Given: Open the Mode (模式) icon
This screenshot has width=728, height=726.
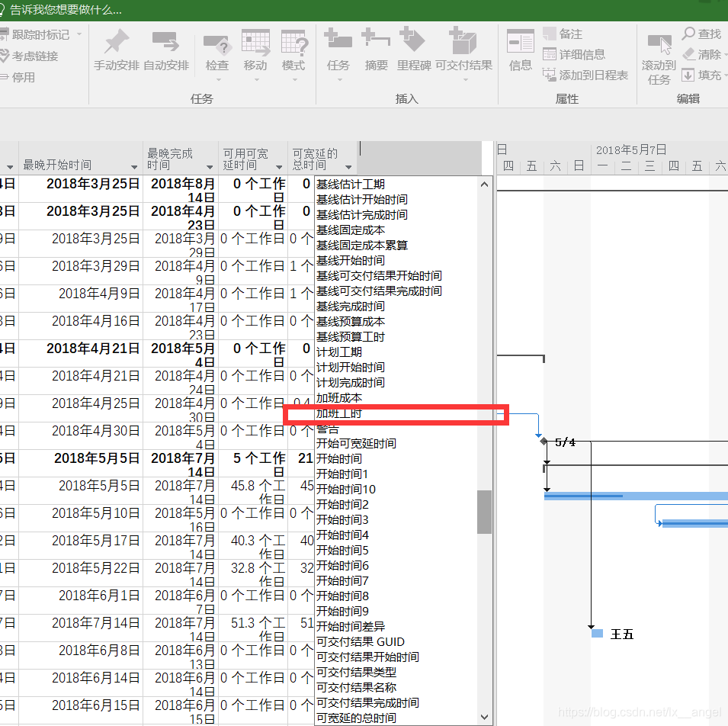Looking at the screenshot, I should (294, 43).
